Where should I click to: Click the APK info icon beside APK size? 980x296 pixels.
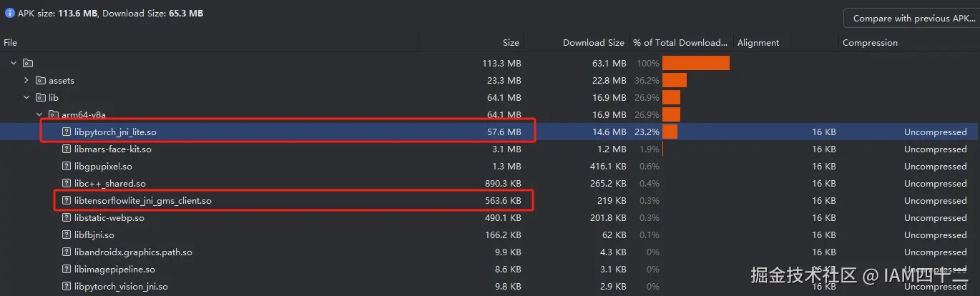tap(10, 14)
